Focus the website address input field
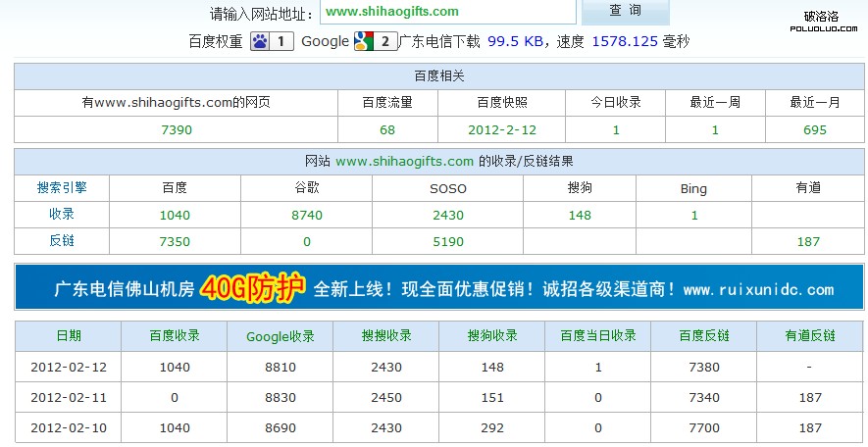The image size is (868, 447). coord(446,12)
